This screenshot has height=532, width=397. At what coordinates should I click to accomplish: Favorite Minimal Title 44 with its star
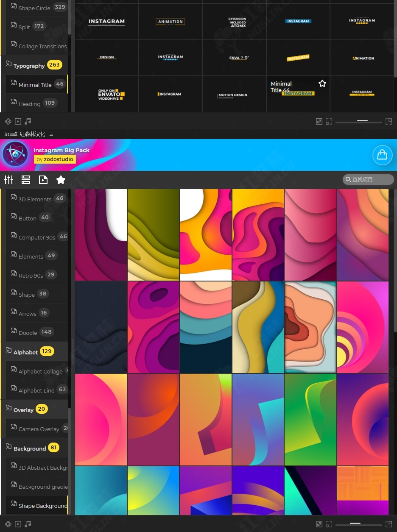[x=322, y=84]
